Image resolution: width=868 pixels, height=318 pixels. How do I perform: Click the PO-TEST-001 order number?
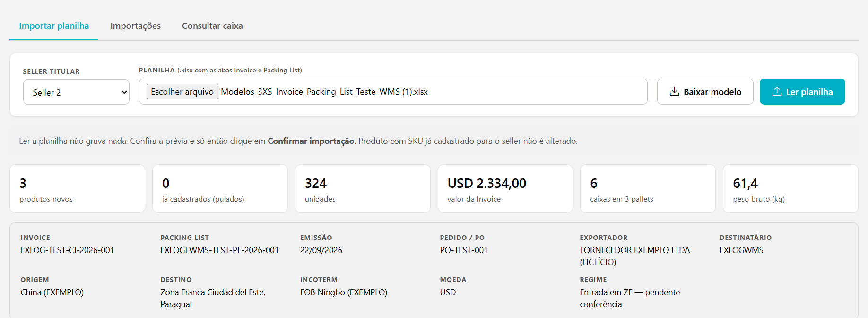463,250
